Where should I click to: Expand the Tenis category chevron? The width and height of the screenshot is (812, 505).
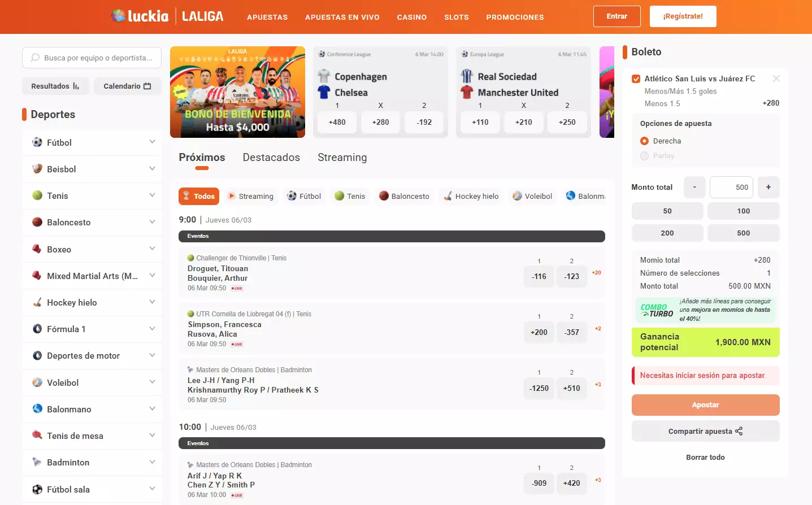152,195
